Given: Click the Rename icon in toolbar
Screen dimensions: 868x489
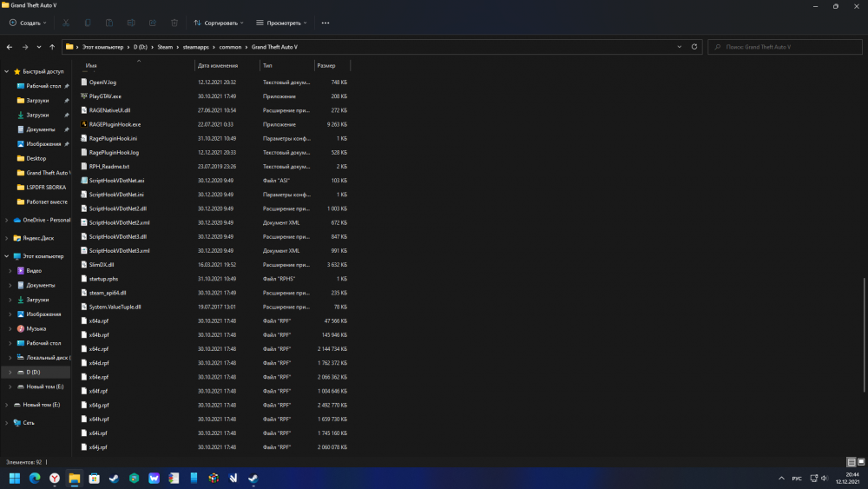Looking at the screenshot, I should coord(131,23).
